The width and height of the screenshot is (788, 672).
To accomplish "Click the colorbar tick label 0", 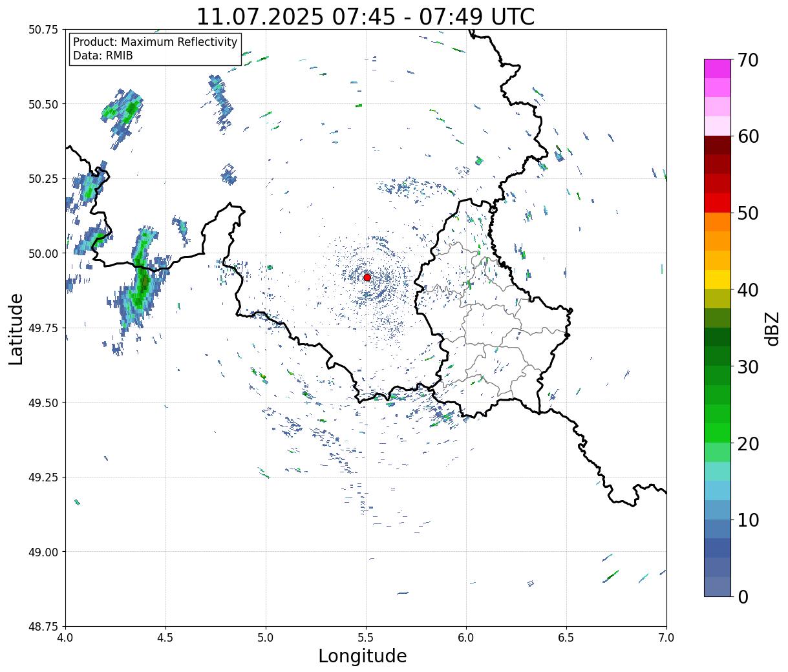I will [x=743, y=597].
